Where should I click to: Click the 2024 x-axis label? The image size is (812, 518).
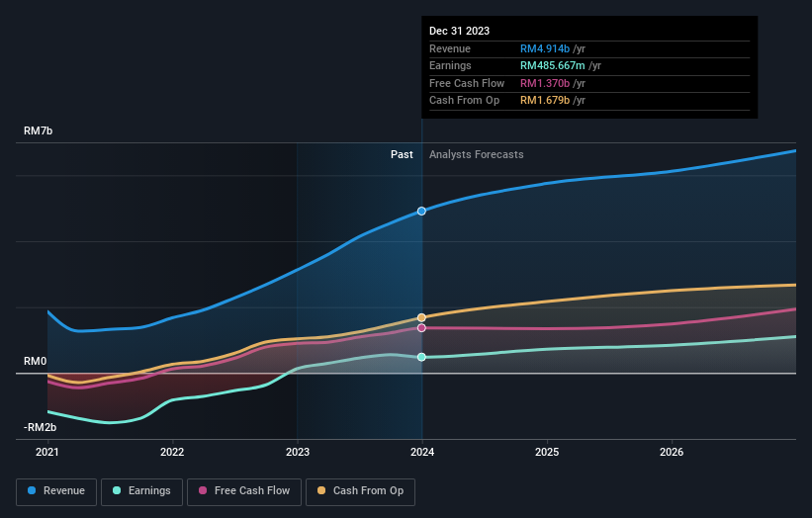click(422, 453)
